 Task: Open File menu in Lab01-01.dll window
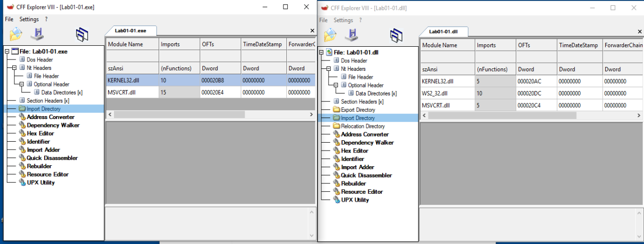pyautogui.click(x=323, y=20)
